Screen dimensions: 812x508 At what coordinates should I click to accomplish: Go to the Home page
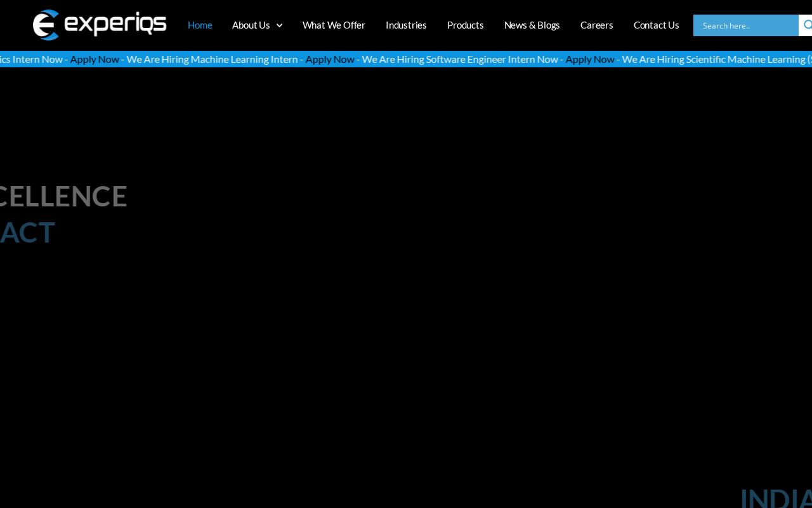[200, 25]
